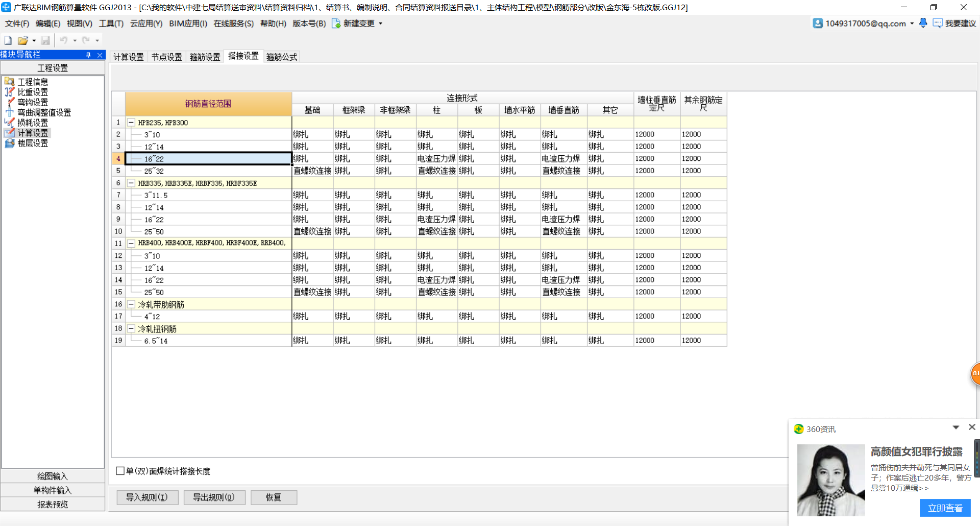The image size is (980, 526).
Task: Enable 单(双)面焊统计搭接长度 checkbox
Action: pos(120,471)
